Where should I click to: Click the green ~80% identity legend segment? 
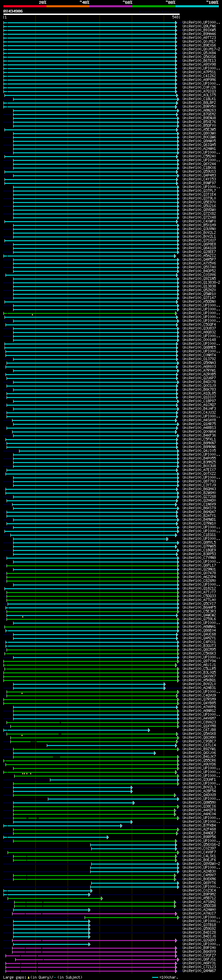tap(154, 6)
